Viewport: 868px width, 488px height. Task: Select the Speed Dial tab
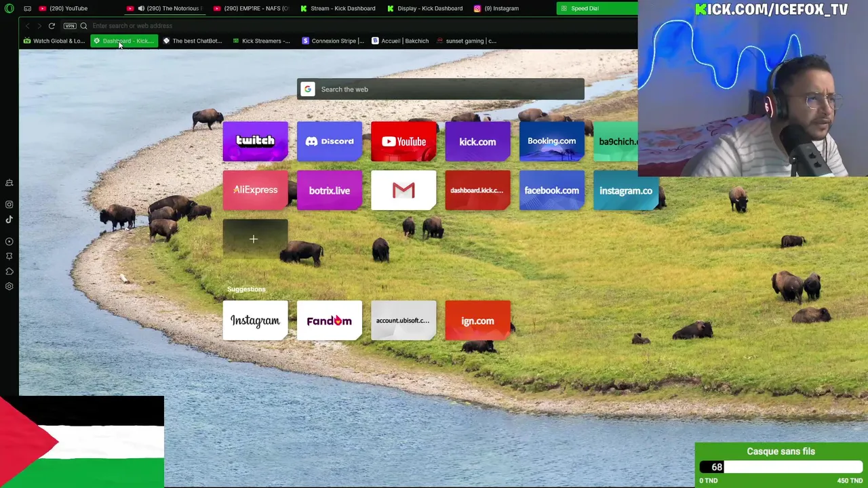pyautogui.click(x=597, y=8)
